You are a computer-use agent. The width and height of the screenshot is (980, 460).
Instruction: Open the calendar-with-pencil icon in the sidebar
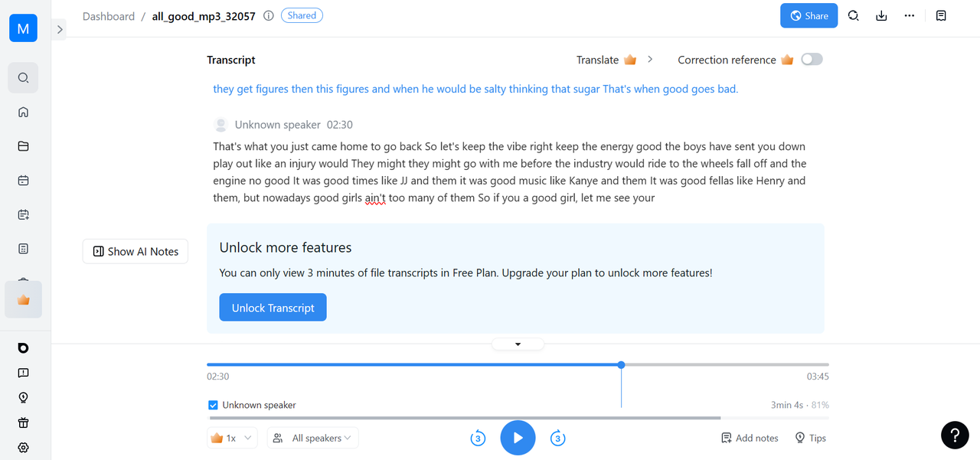[x=23, y=215]
